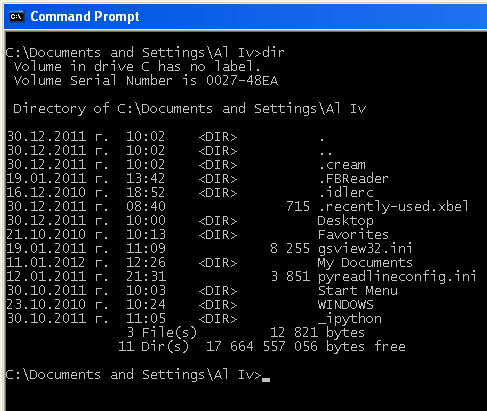Click the bytes free summary line
Viewport: 487px width, 411px height.
(262, 347)
